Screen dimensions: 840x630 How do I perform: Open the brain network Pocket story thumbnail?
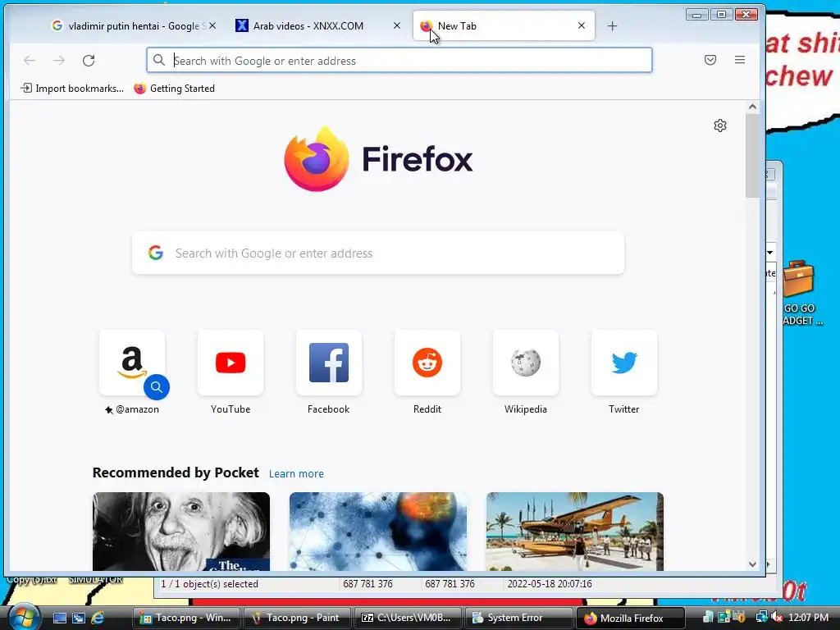point(378,532)
